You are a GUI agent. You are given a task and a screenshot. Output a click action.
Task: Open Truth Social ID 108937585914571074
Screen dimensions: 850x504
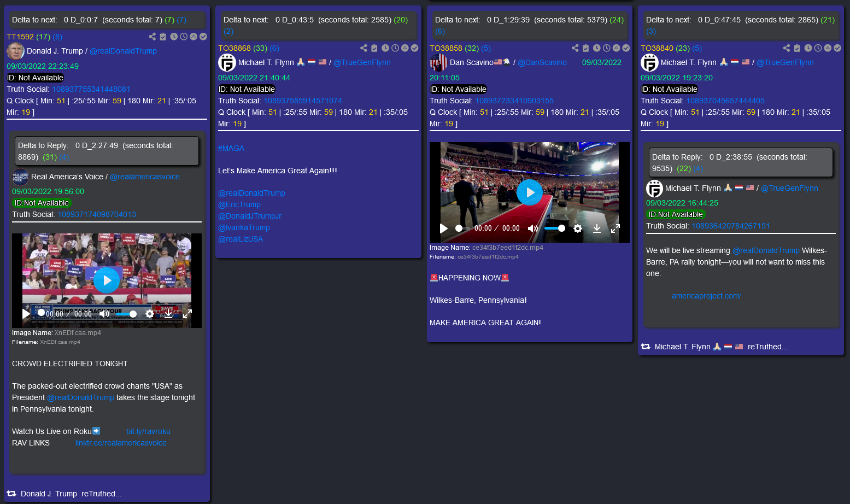tap(303, 101)
